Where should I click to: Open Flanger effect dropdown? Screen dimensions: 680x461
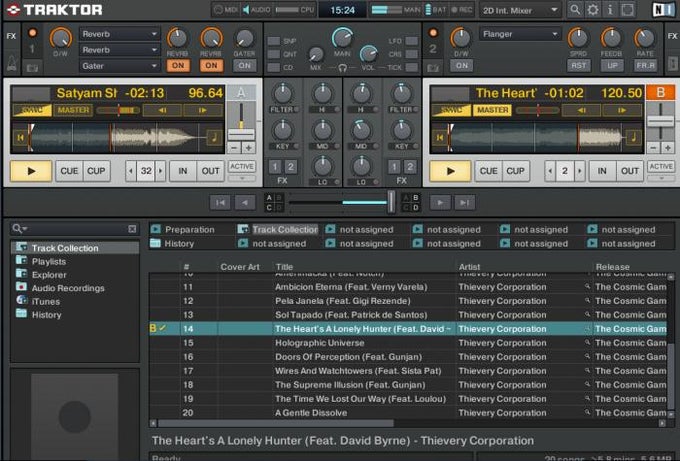[520, 34]
